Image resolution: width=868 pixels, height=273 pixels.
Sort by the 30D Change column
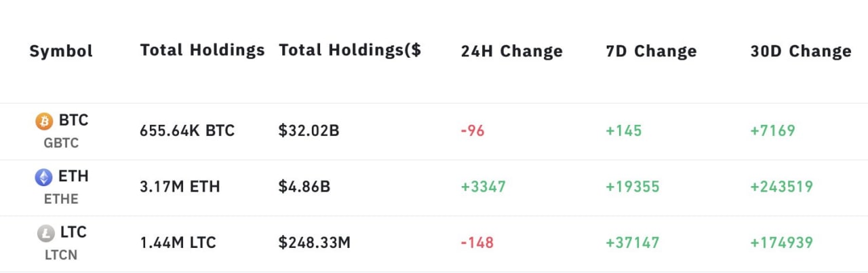click(801, 51)
